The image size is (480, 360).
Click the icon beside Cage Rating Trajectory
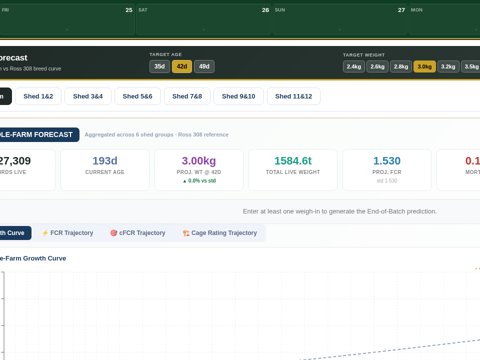click(186, 233)
